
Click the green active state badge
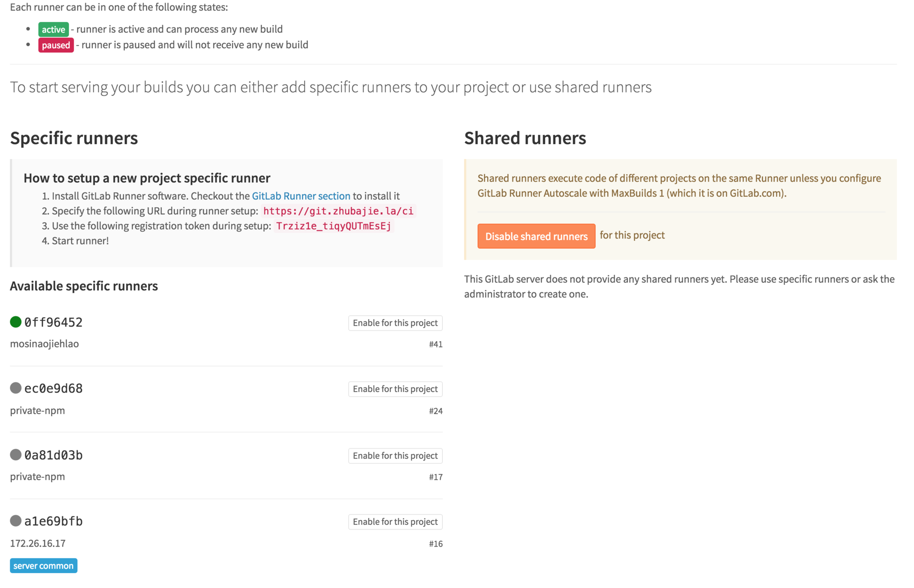pos(53,29)
